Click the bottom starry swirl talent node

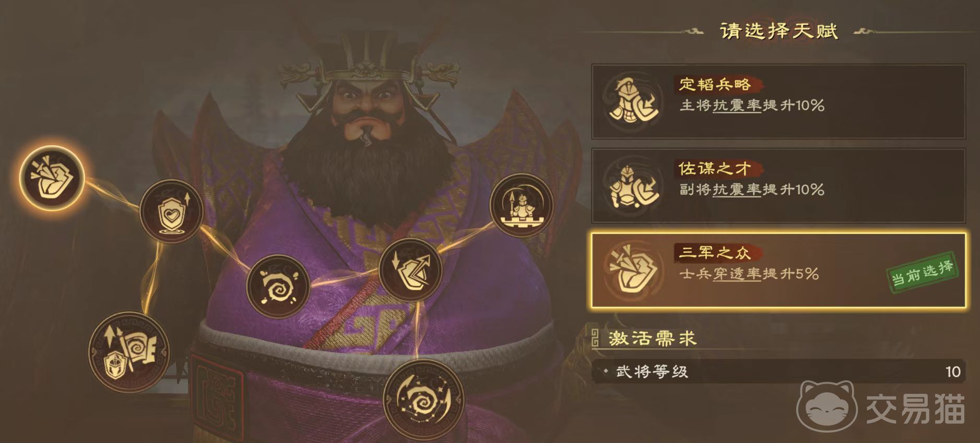(423, 400)
